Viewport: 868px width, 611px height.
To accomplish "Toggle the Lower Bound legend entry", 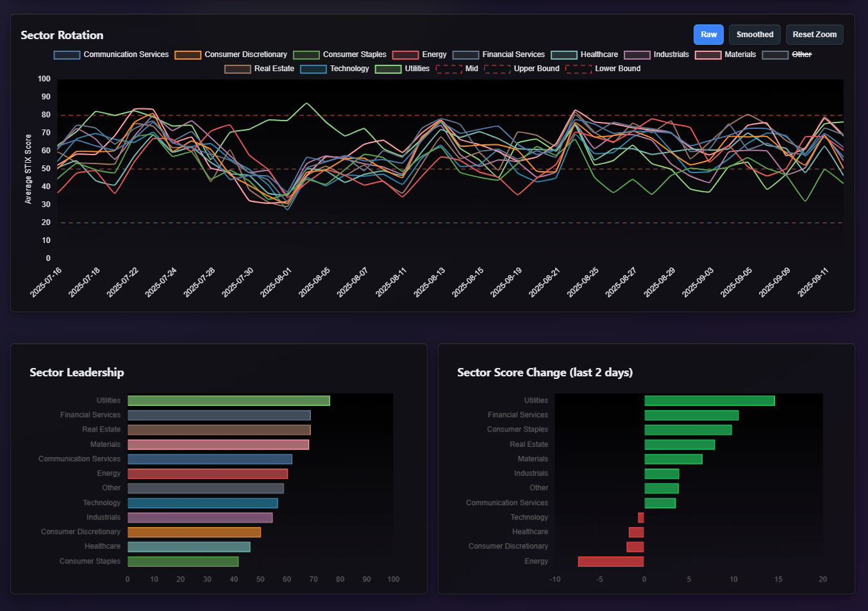I will [603, 69].
